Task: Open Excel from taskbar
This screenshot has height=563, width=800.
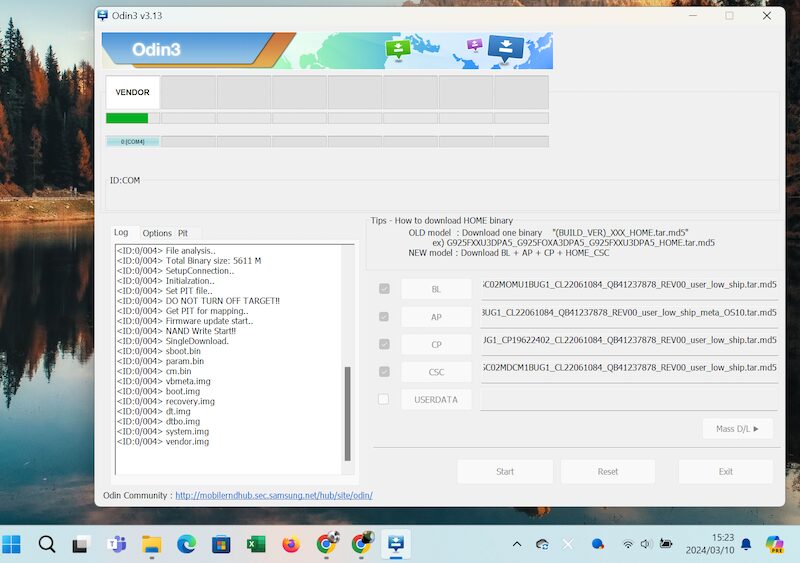Action: [x=256, y=544]
